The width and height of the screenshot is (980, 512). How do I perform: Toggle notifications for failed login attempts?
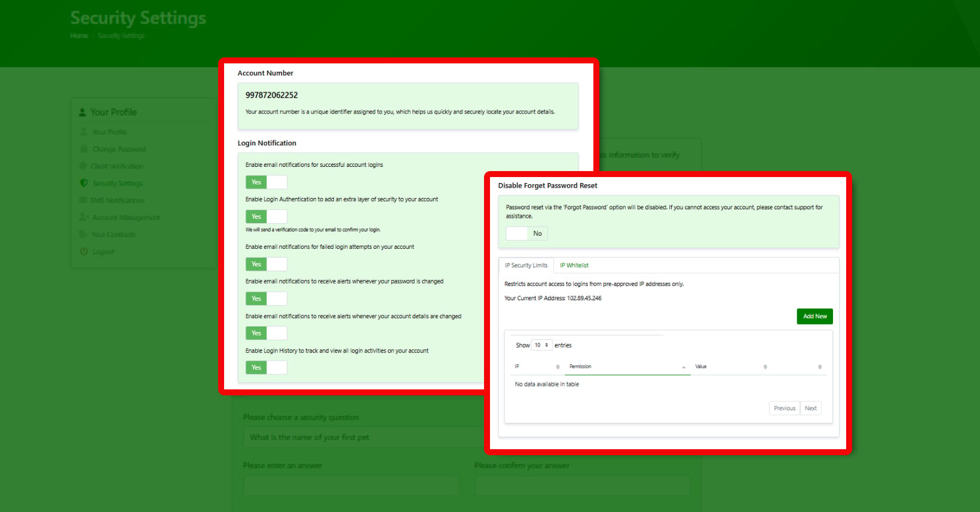(267, 264)
